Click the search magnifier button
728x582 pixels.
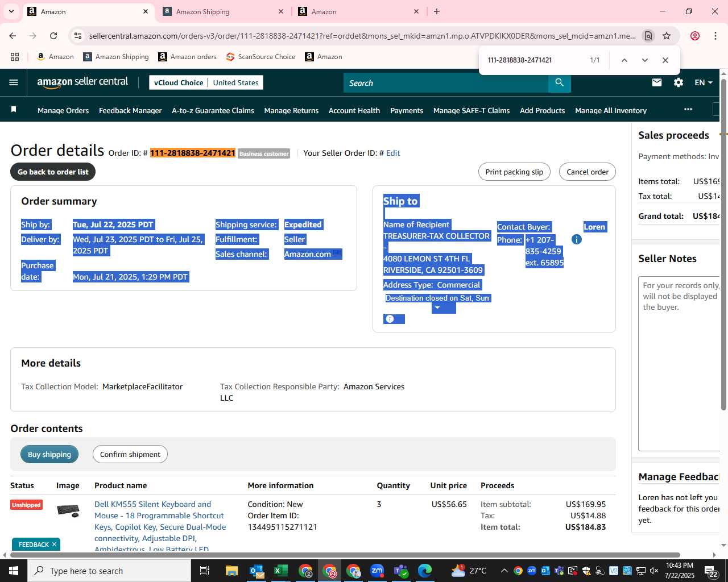coord(560,83)
